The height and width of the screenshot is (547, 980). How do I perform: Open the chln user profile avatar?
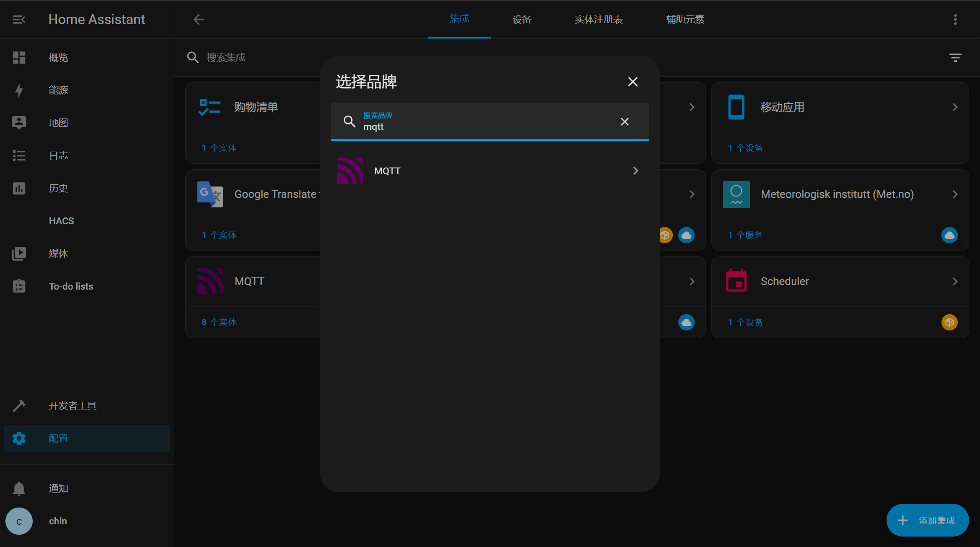pyautogui.click(x=19, y=521)
